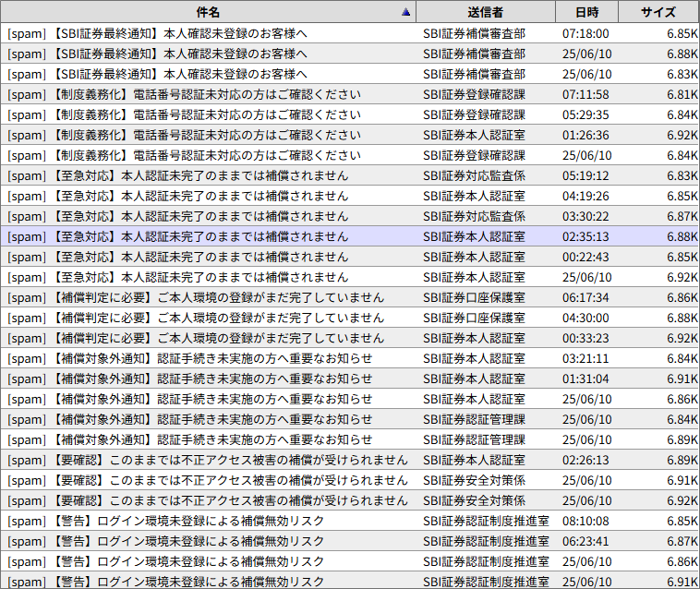Open 【至急対応】 subject dated 25/06/10

(x=178, y=278)
